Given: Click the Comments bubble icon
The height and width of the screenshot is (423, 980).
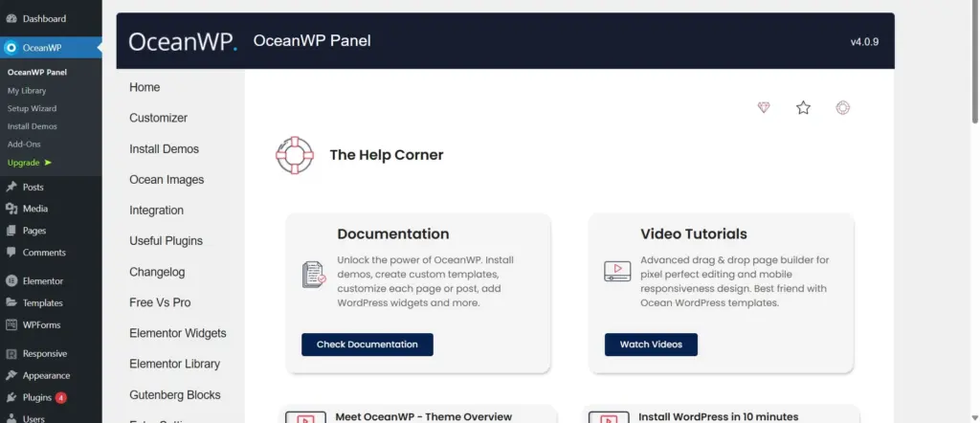Looking at the screenshot, I should point(11,253).
